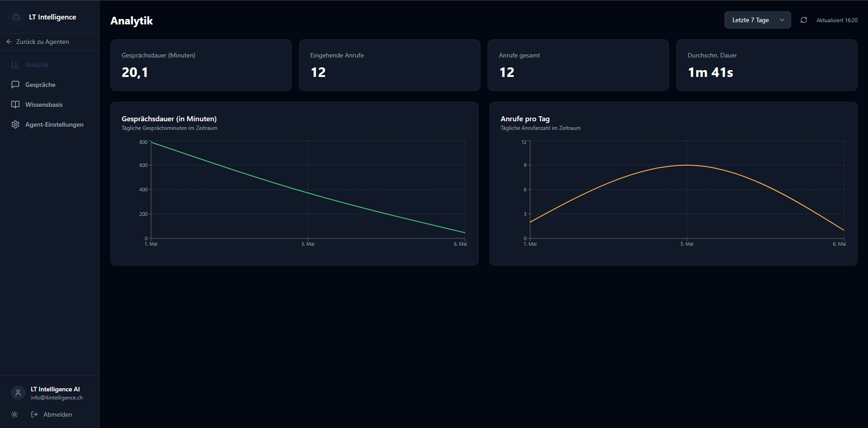Click the LT Intelligence AI account name
868x428 pixels.
click(55, 389)
